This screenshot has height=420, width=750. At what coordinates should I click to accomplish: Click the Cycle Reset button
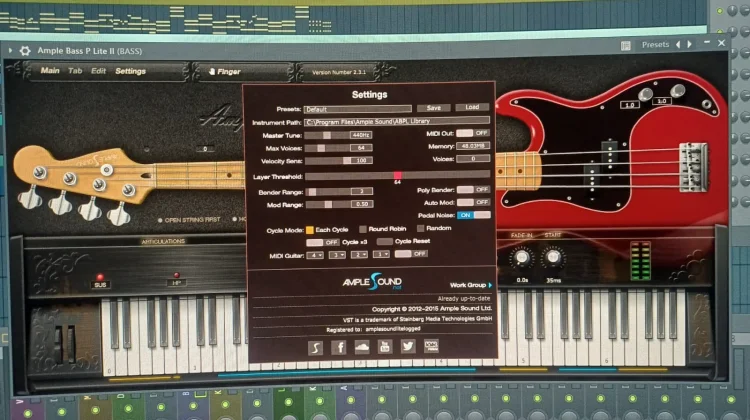[385, 242]
